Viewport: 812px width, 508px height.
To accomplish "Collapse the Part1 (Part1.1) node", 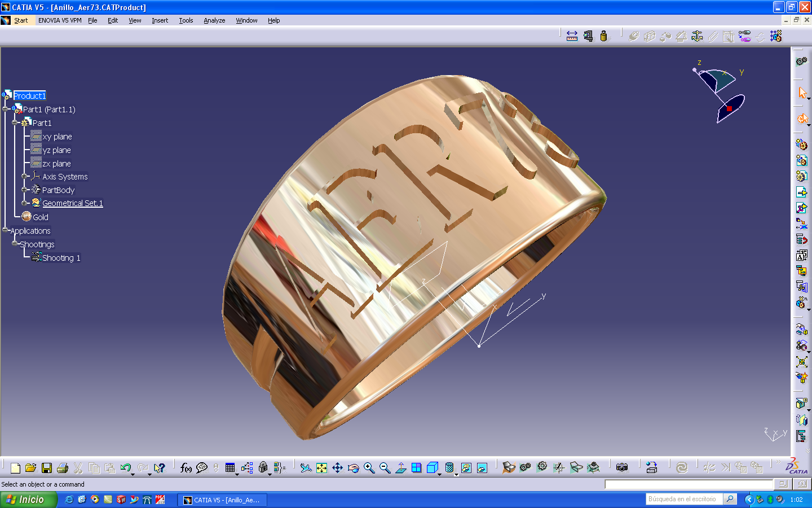I will tap(6, 109).
